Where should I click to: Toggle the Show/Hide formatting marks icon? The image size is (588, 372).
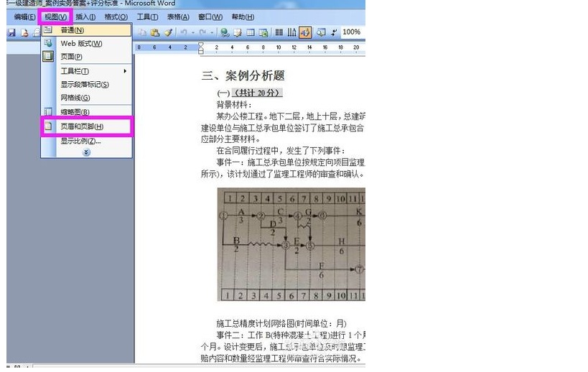click(x=333, y=32)
